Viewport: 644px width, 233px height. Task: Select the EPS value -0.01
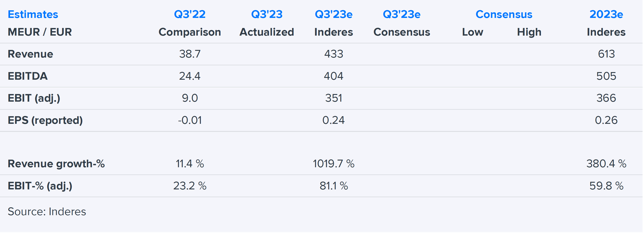click(x=190, y=120)
